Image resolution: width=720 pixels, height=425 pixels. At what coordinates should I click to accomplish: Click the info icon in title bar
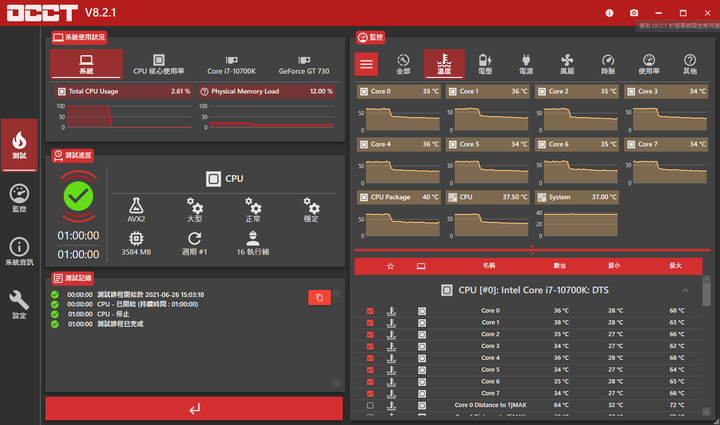609,13
